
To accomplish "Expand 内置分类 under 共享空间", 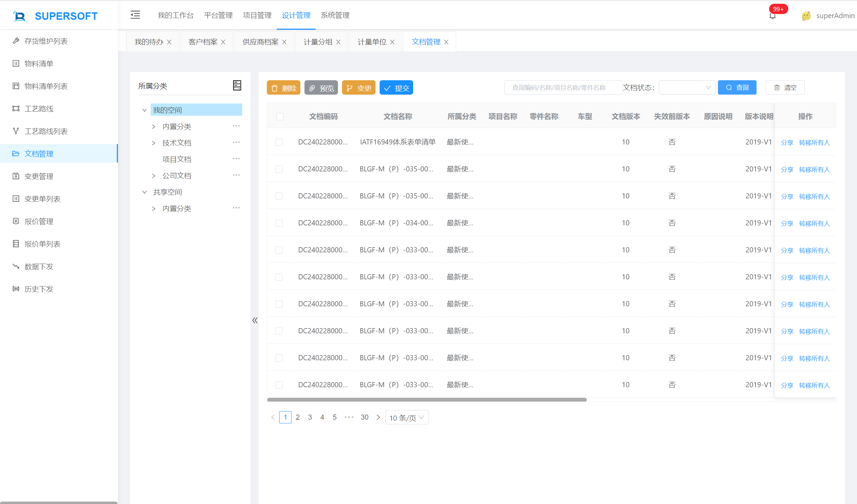I will 154,208.
